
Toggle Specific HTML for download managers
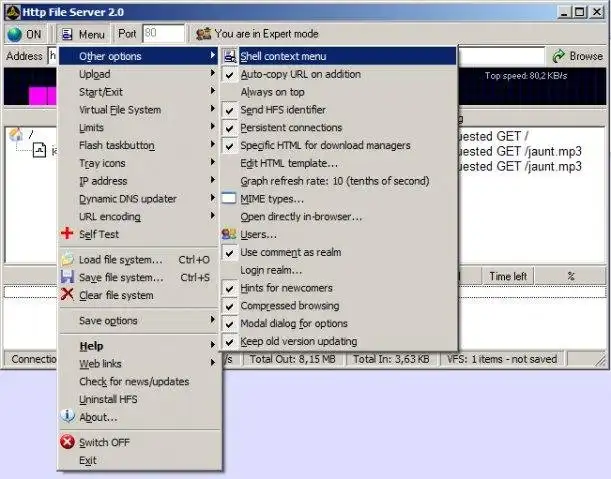(x=338, y=145)
